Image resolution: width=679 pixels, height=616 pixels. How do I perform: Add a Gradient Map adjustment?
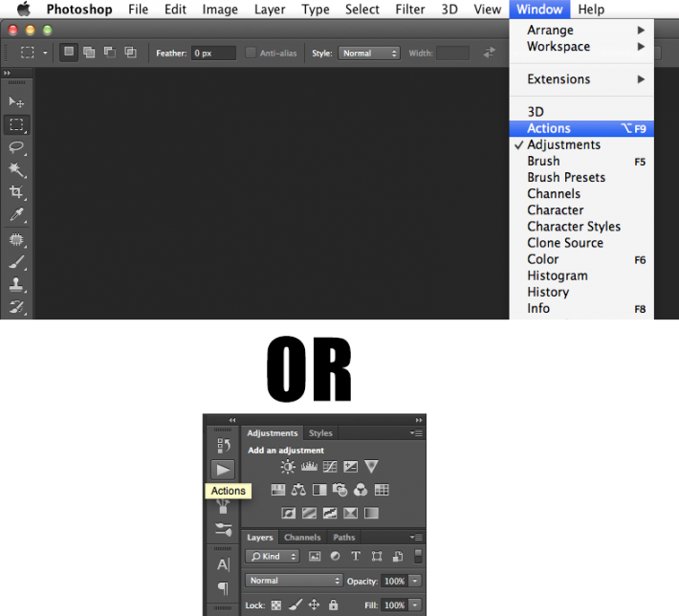click(371, 514)
